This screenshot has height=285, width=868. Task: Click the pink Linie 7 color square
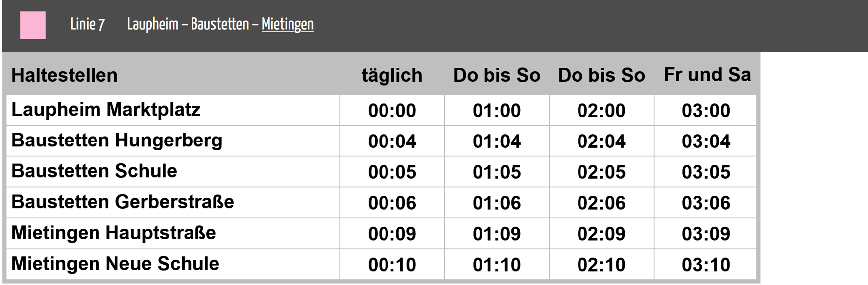coord(33,25)
